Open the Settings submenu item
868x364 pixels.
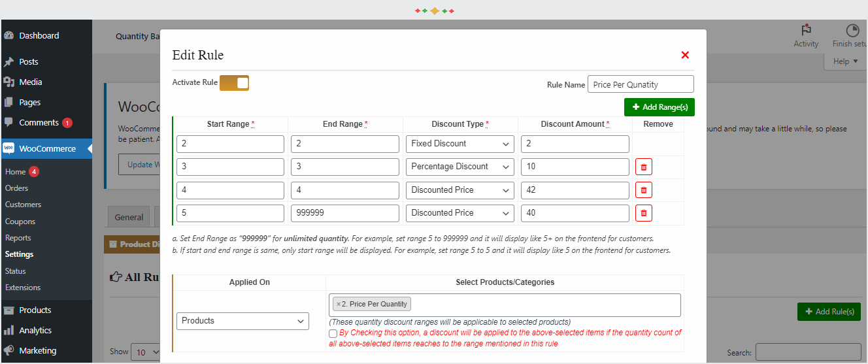coord(19,254)
